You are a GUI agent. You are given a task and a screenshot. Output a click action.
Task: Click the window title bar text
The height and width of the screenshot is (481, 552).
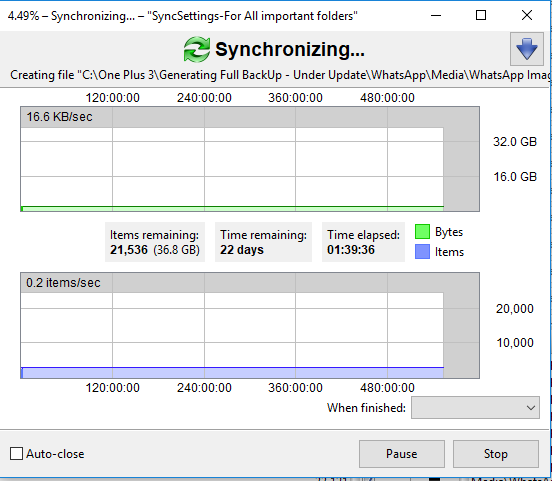[182, 16]
